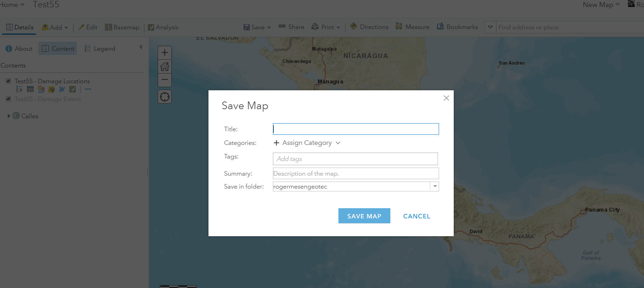The height and width of the screenshot is (288, 644).
Task: Click the CANCEL button
Action: [x=417, y=216]
